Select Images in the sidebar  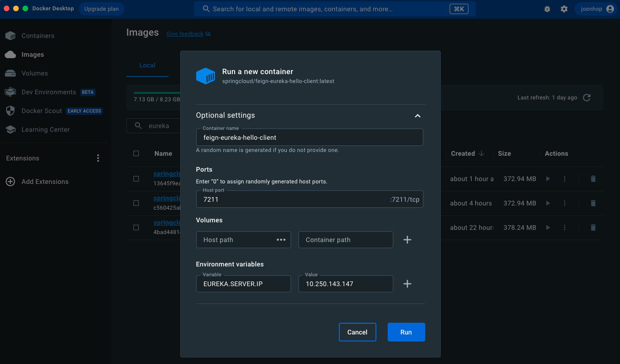click(32, 54)
